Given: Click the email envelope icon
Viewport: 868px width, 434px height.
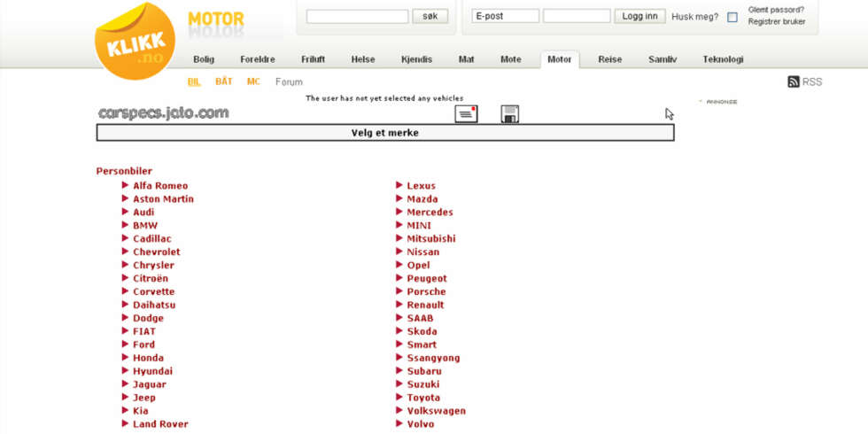Looking at the screenshot, I should pos(466,114).
